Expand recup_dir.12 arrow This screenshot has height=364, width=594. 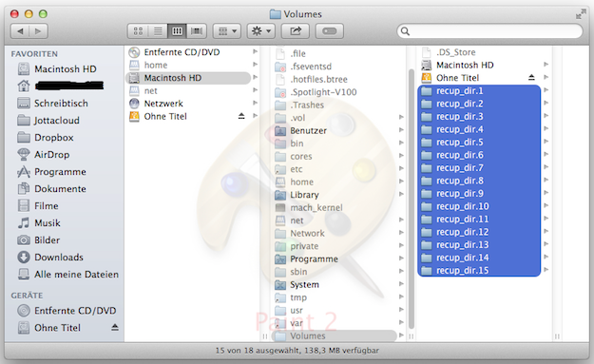(546, 232)
